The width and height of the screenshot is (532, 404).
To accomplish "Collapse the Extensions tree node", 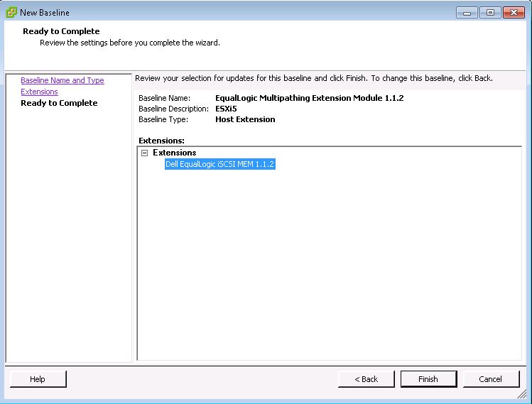I will 144,153.
